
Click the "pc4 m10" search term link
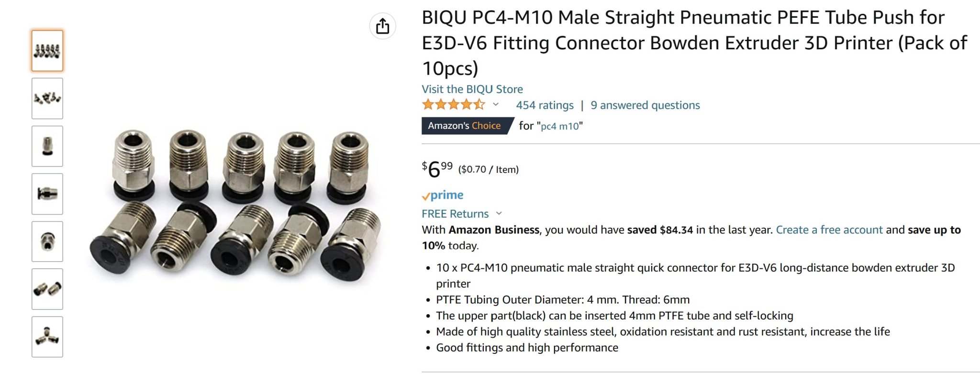point(560,126)
